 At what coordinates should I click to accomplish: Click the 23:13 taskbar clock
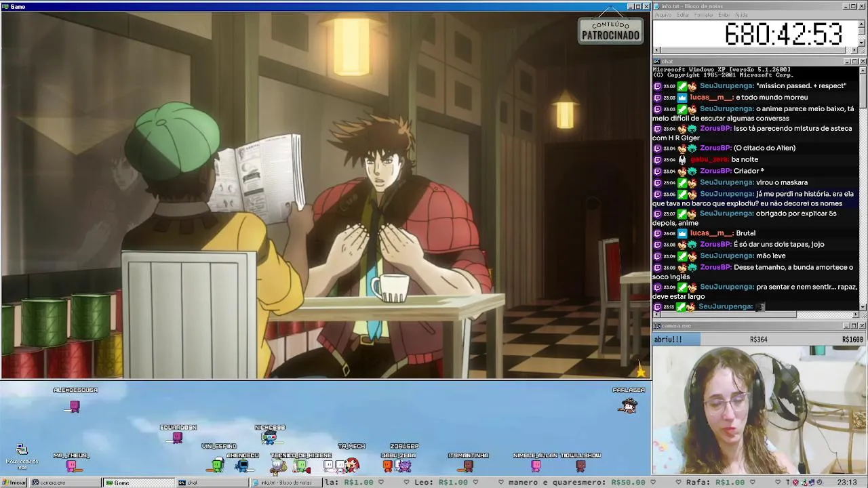click(847, 483)
